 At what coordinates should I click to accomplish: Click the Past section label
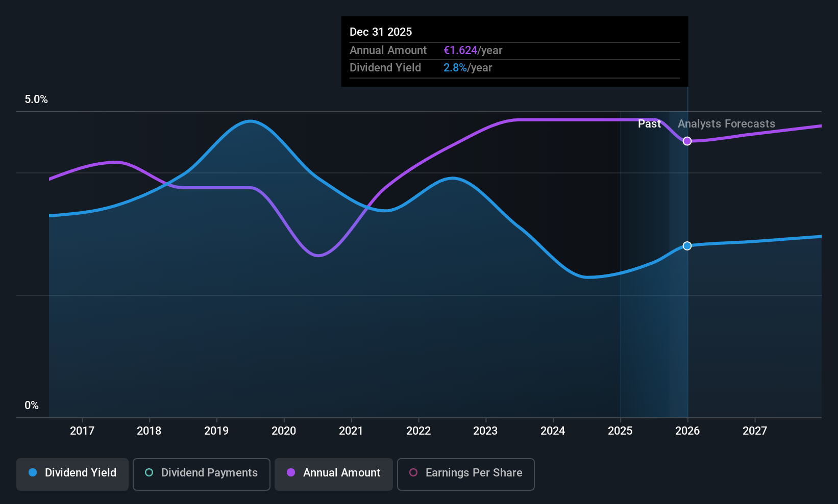click(x=649, y=124)
